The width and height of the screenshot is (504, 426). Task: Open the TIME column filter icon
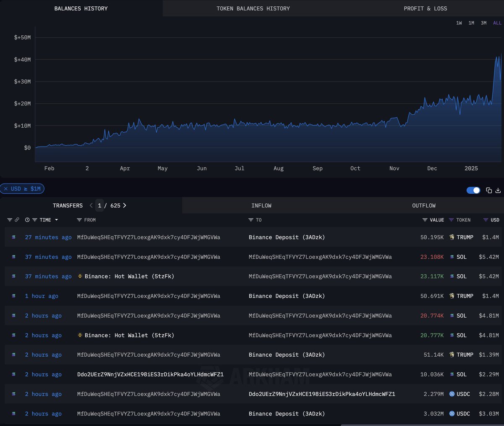tap(35, 220)
